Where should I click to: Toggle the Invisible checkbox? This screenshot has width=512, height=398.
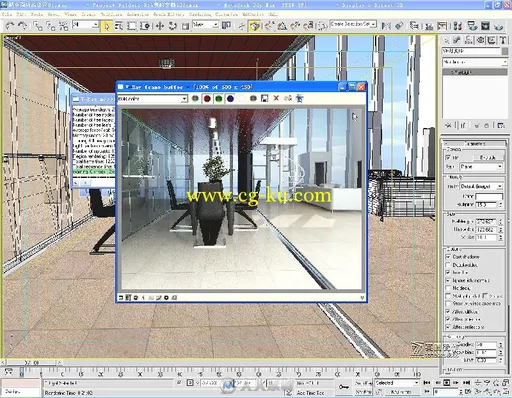click(x=448, y=272)
